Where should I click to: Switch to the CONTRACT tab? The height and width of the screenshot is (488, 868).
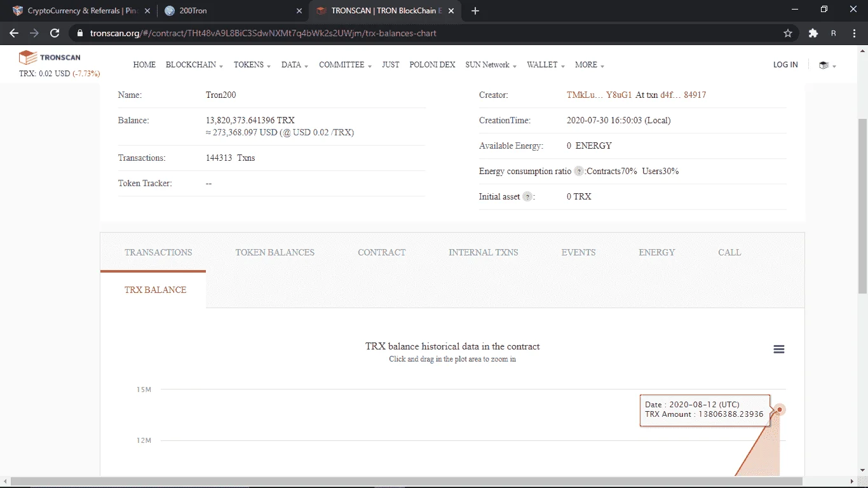(x=381, y=252)
